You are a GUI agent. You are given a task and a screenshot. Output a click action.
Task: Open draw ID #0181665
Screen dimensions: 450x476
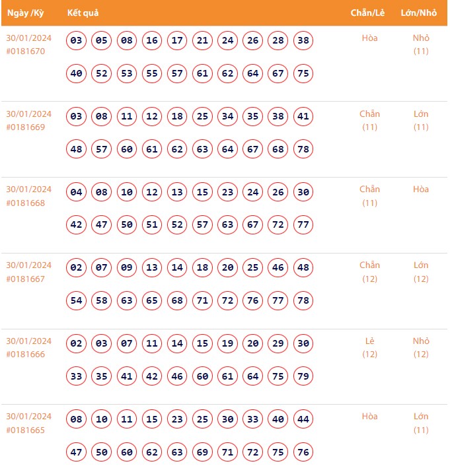[x=26, y=430]
